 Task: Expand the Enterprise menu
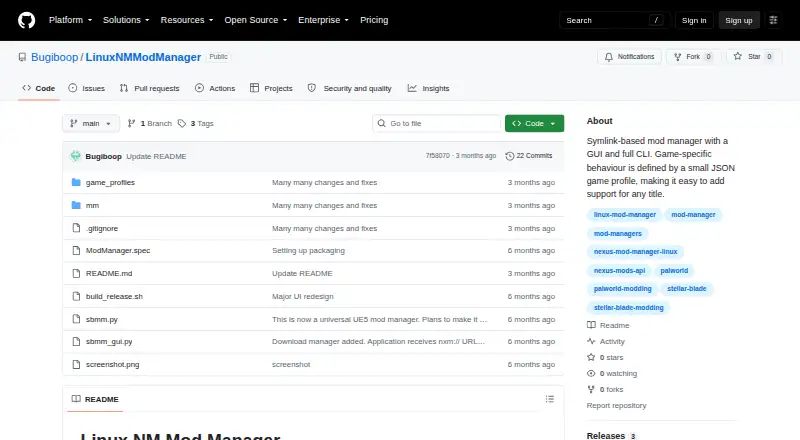click(323, 20)
